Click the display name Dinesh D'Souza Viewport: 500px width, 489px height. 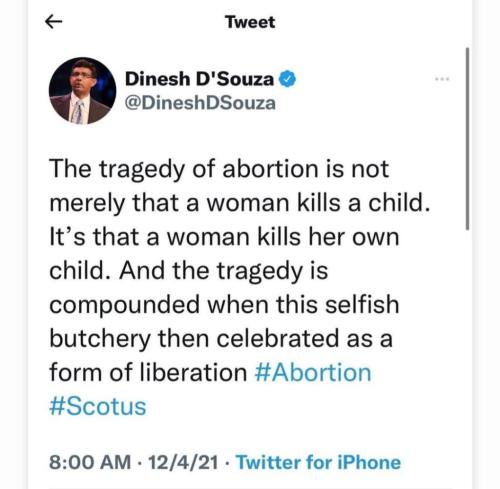[x=199, y=79]
